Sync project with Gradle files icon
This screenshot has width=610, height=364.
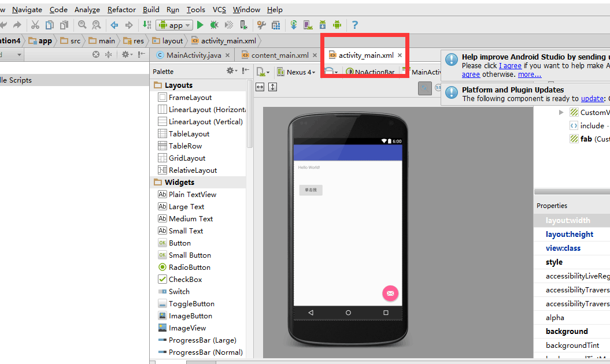[x=294, y=25]
